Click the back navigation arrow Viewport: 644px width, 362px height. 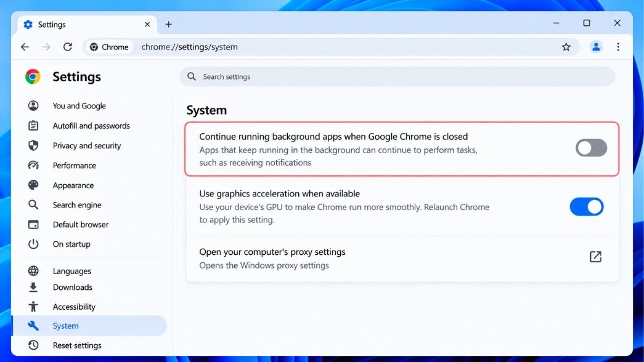point(25,47)
